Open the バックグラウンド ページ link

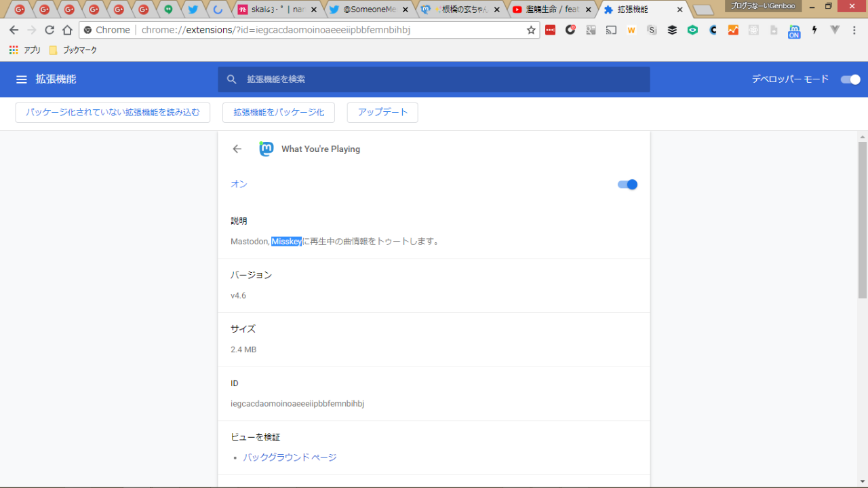point(290,457)
